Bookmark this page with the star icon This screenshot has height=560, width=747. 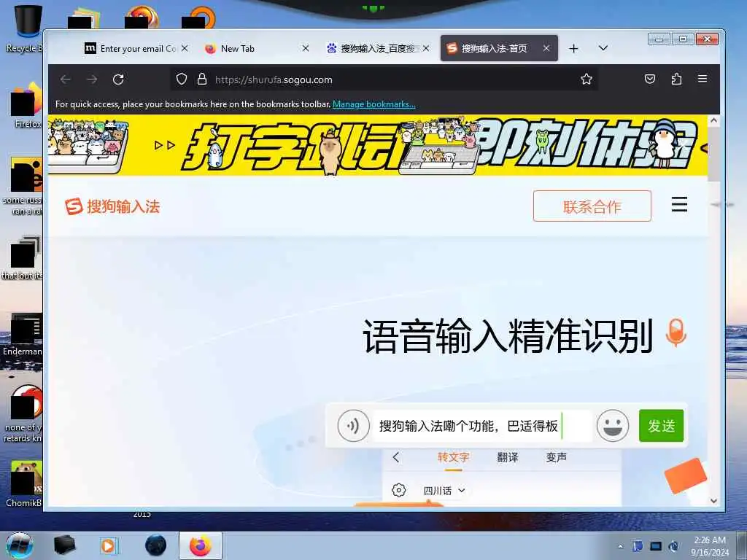587,79
